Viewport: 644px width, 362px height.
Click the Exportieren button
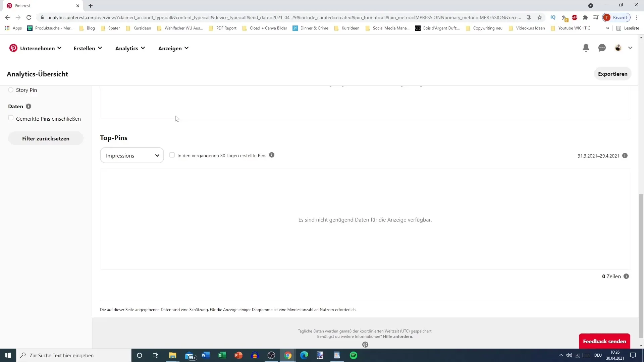(612, 74)
